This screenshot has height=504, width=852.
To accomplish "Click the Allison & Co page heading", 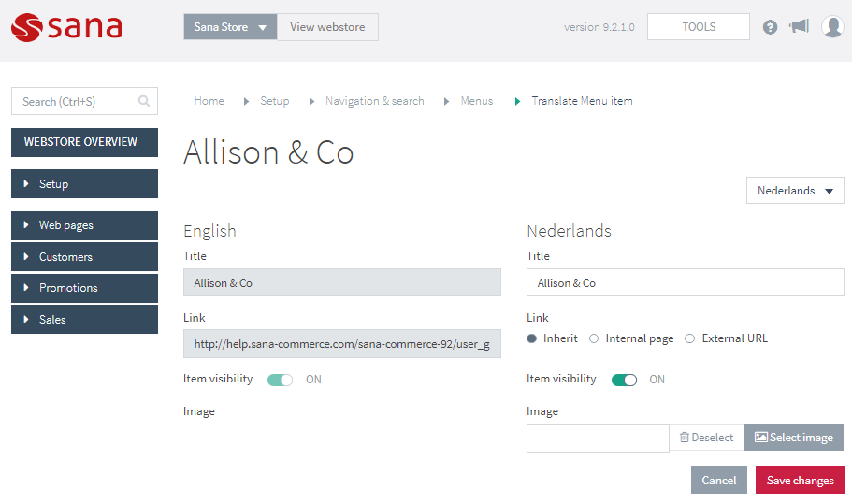I will (x=268, y=152).
